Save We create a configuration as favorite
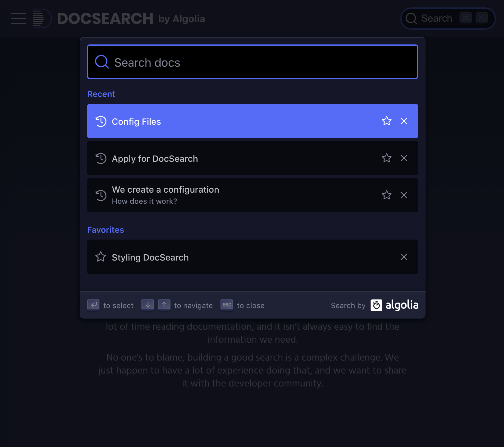Image resolution: width=504 pixels, height=447 pixels. [387, 195]
